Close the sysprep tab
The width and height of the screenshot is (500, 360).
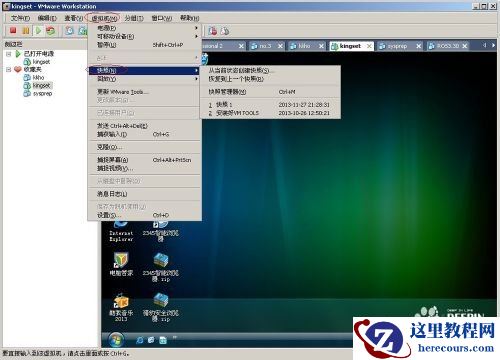point(419,46)
